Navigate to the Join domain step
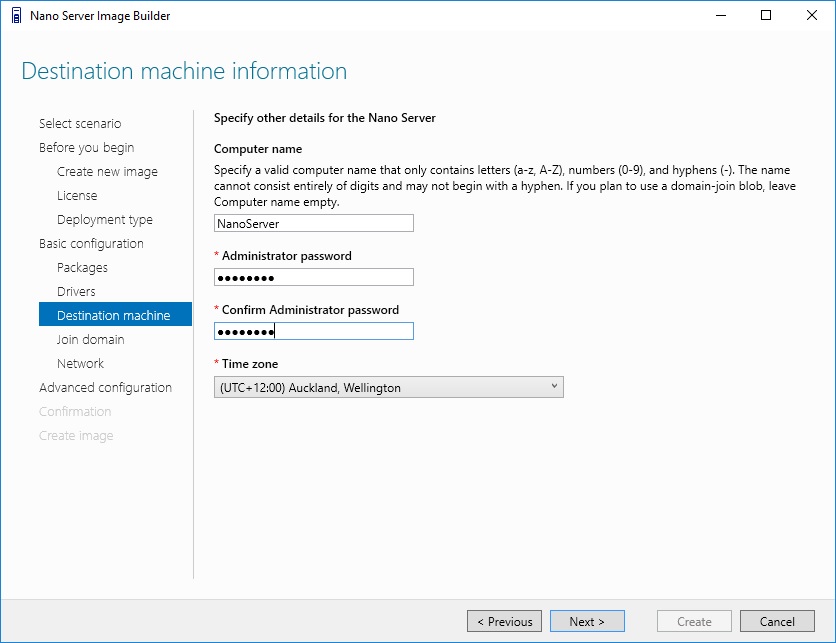 pos(91,340)
